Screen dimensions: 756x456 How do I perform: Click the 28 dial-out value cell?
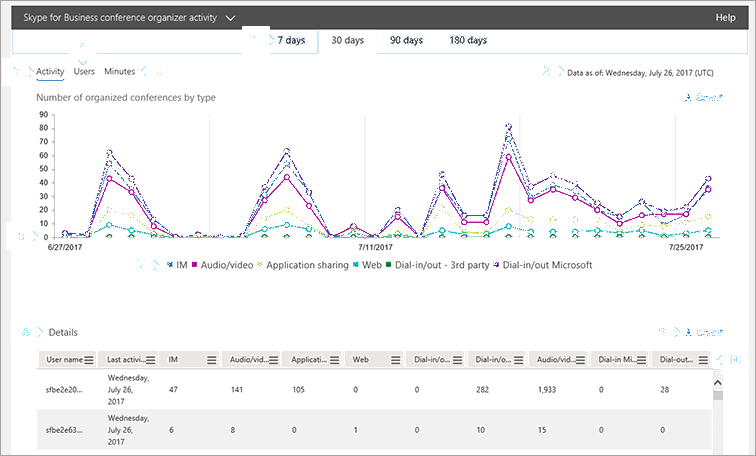[664, 389]
